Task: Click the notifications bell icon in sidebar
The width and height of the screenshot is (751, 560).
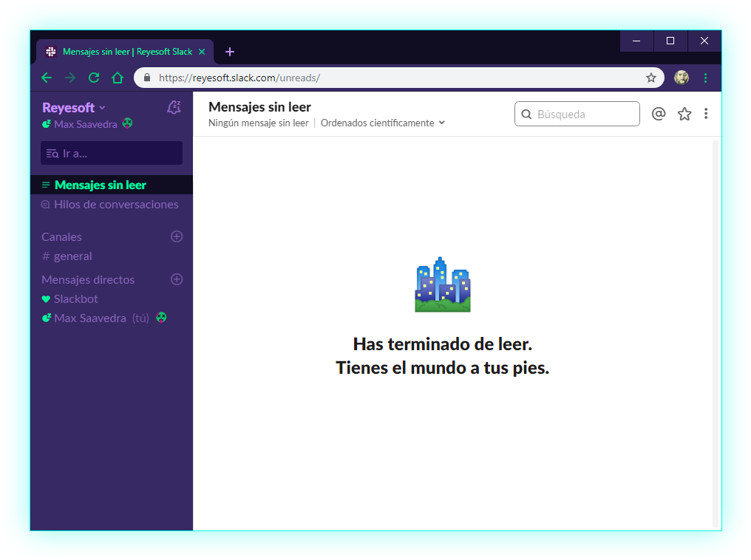Action: click(174, 108)
